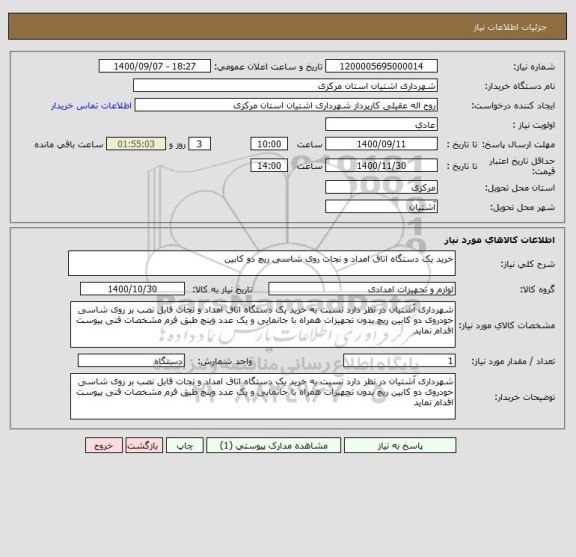Click the تعداد / مقدار مورد نیاز label
This screenshot has width=576, height=557.
click(513, 362)
